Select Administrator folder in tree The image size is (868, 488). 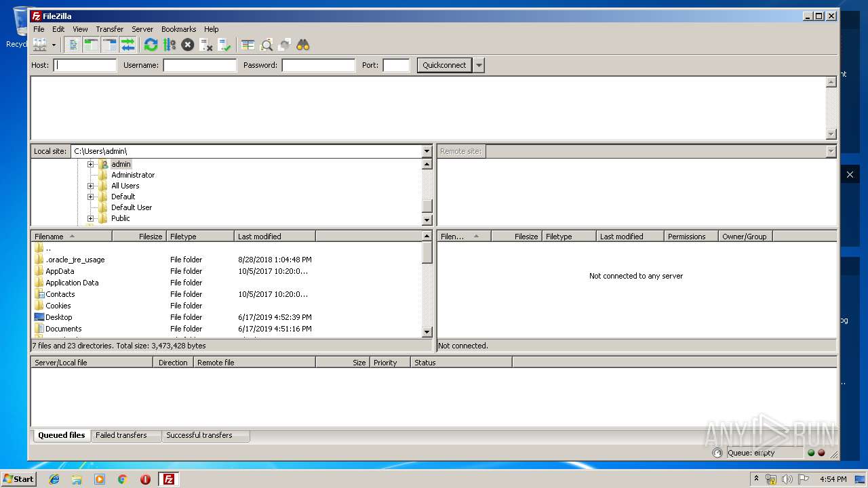point(133,175)
